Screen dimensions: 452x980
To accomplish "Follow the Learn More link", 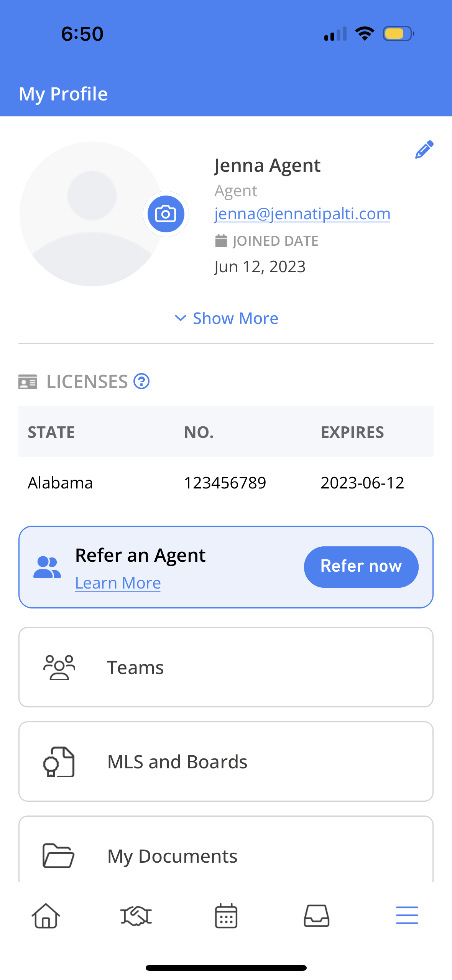I will (118, 583).
